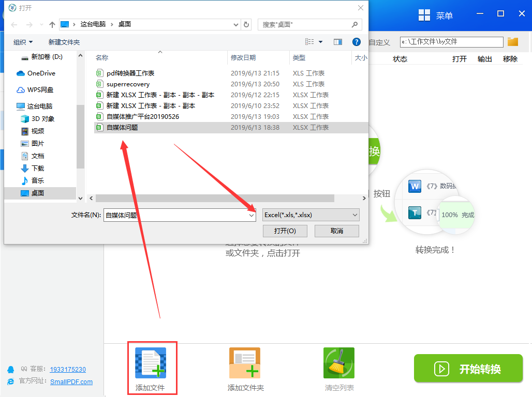Refresh the current folder view
This screenshot has width=532, height=397.
pos(247,24)
